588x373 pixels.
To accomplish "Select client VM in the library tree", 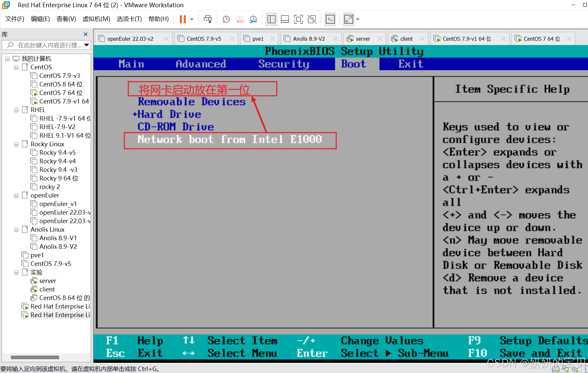I will click(x=47, y=289).
